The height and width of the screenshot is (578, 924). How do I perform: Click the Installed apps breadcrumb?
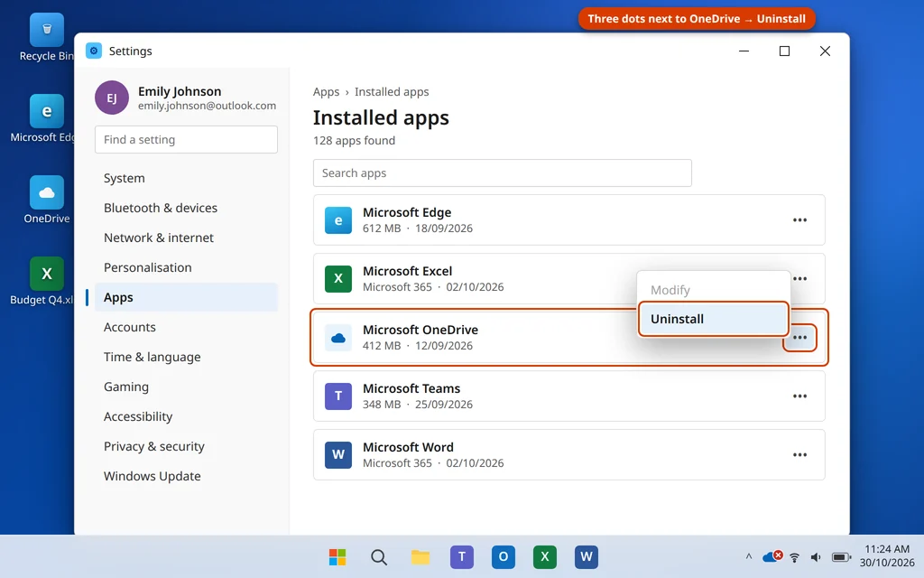[x=392, y=92]
